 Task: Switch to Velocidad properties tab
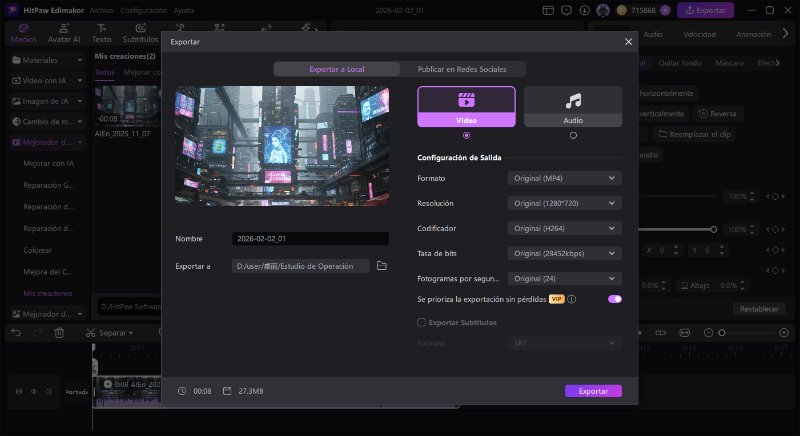pyautogui.click(x=699, y=34)
